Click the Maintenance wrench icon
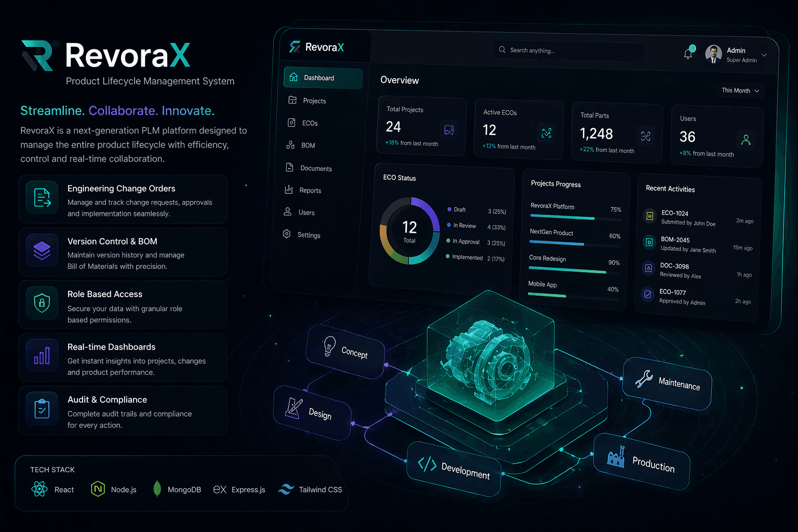This screenshot has width=798, height=532. coord(644,379)
